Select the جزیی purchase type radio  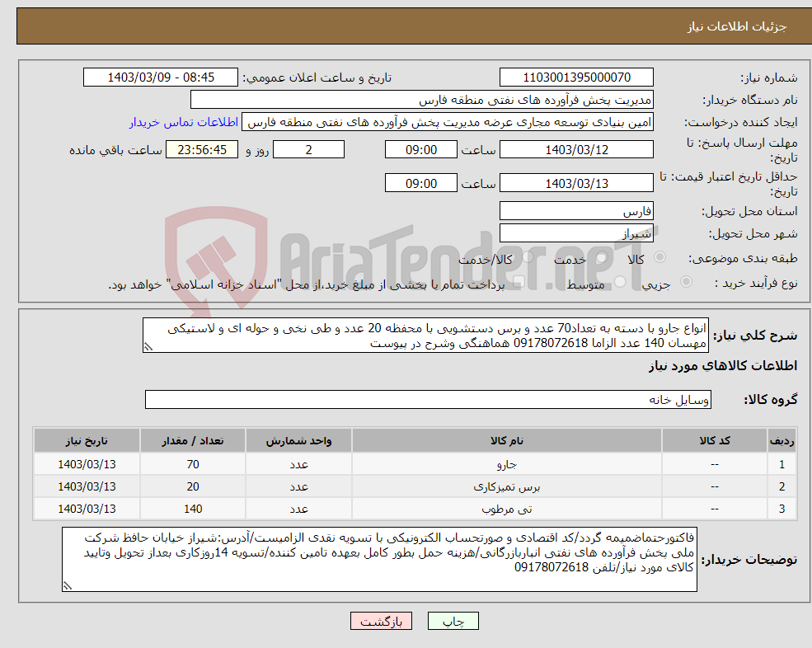686,282
